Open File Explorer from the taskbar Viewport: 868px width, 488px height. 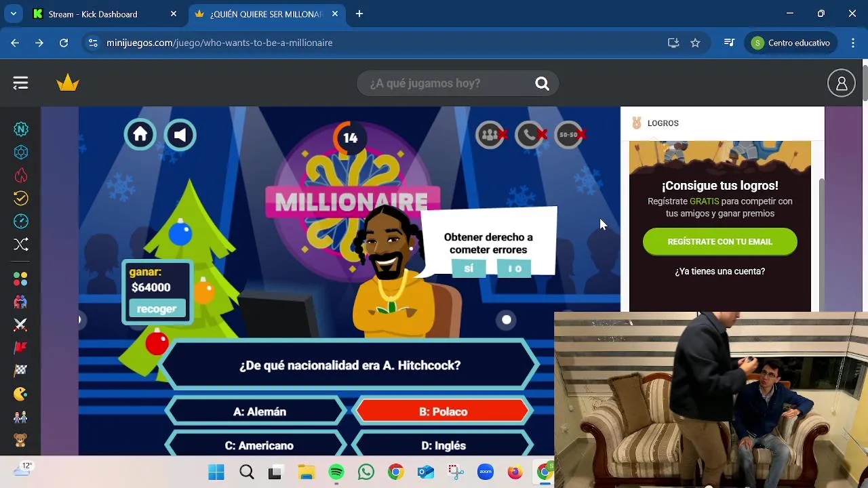pos(307,472)
